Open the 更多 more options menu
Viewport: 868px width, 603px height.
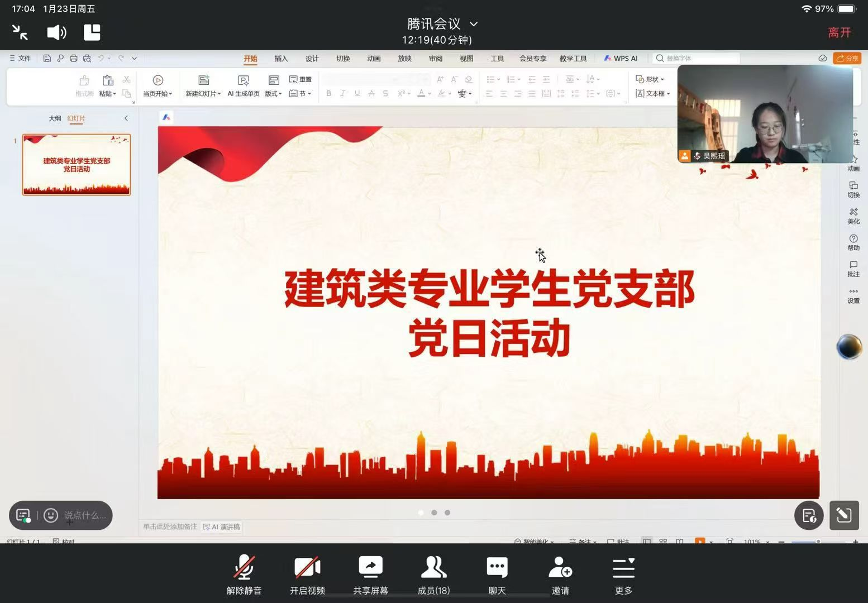(623, 574)
